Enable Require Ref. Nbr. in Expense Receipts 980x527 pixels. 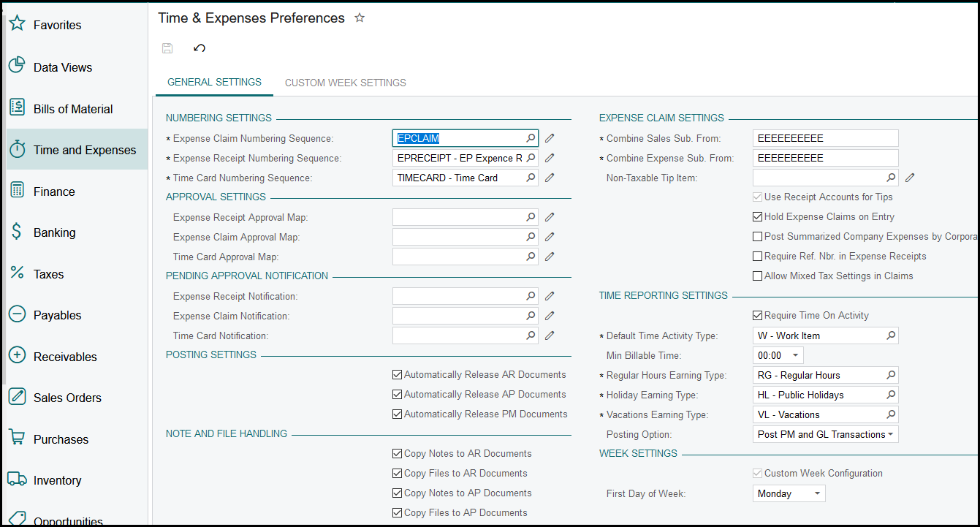(x=758, y=257)
